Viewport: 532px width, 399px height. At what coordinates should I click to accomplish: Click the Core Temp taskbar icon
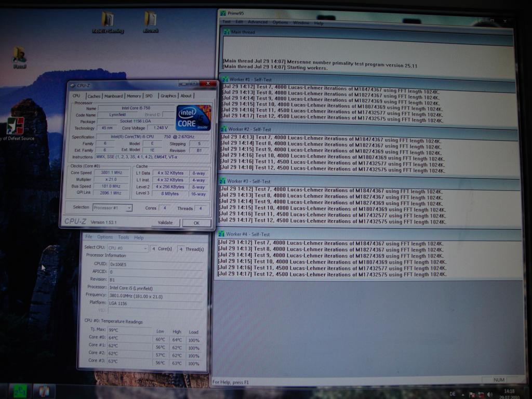pos(44,391)
